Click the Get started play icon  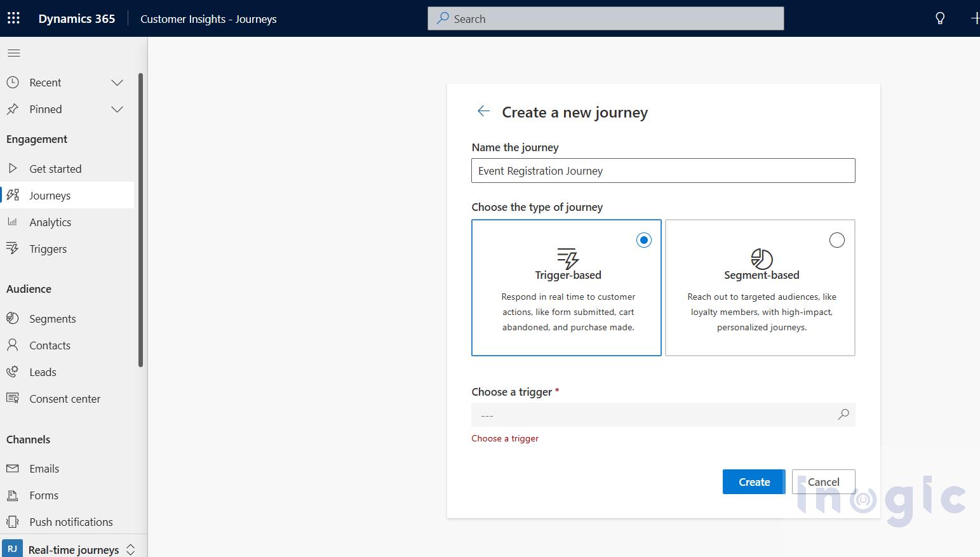coord(13,168)
